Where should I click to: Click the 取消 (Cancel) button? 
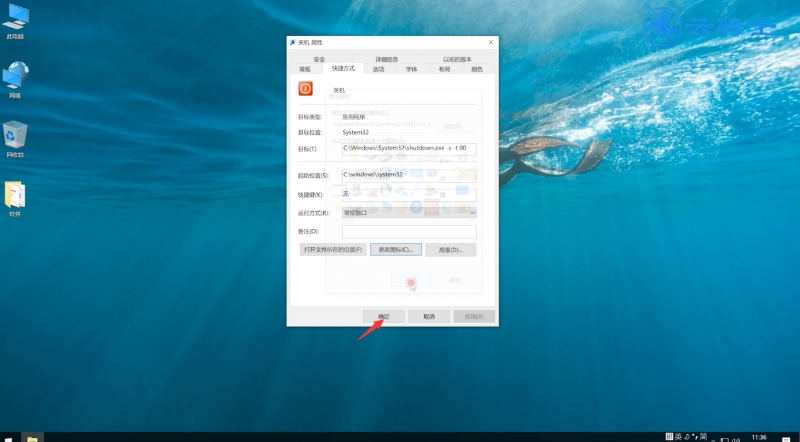[x=429, y=316]
